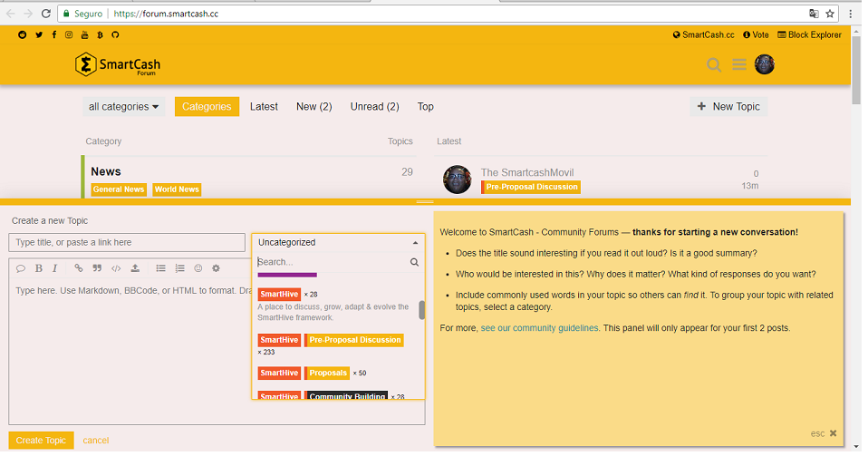The image size is (868, 456).
Task: Toggle italic formatting in editor
Action: 54,268
